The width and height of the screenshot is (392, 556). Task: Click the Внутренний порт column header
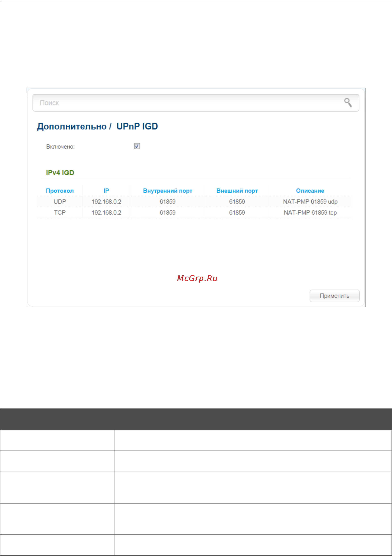(167, 191)
